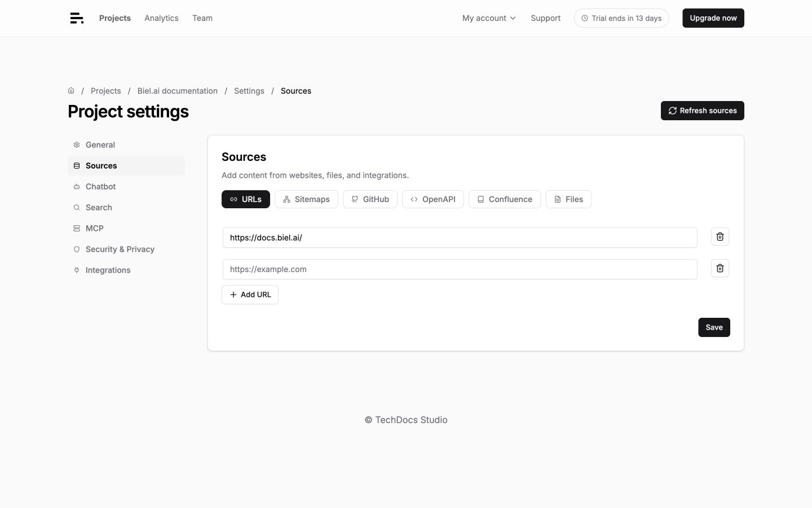Image resolution: width=812 pixels, height=508 pixels.
Task: Open Analytics in the top navigation
Action: [161, 18]
